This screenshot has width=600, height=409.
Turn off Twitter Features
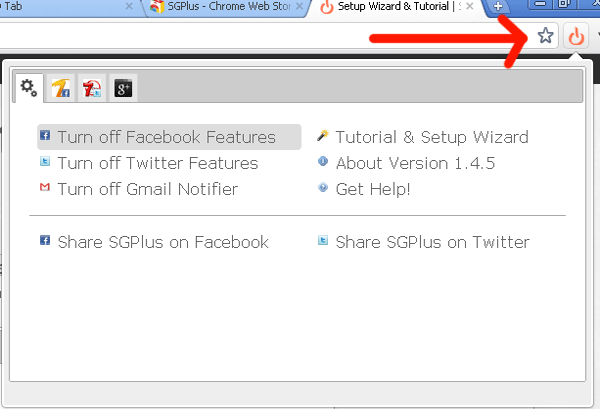(157, 163)
